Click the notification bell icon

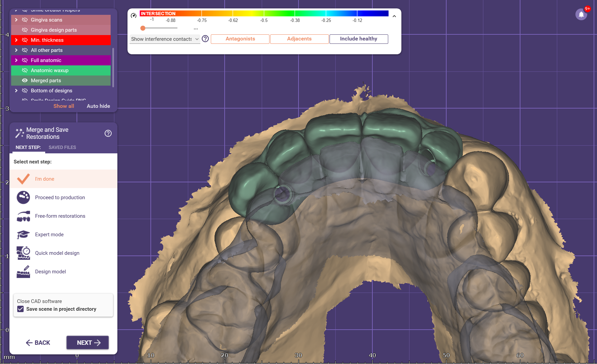(581, 14)
